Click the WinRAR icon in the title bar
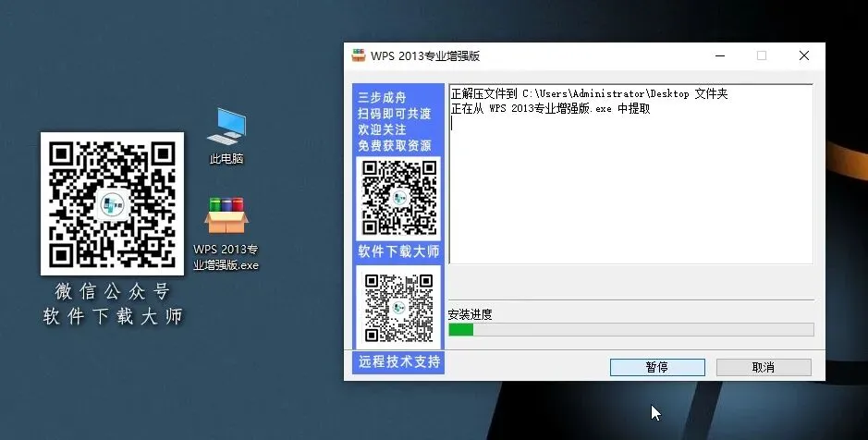The width and height of the screenshot is (868, 440). 358,55
